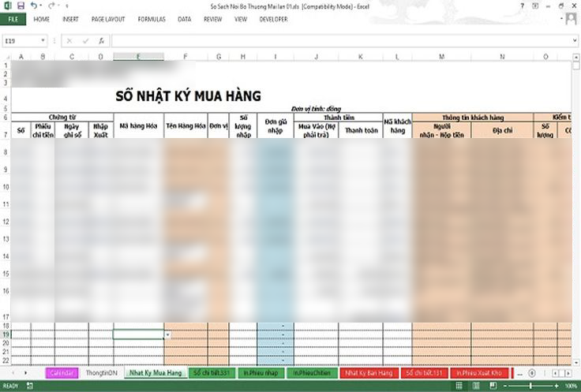This screenshot has height=392, width=581.
Task: Click the user account avatar icon
Action: coord(571,19)
